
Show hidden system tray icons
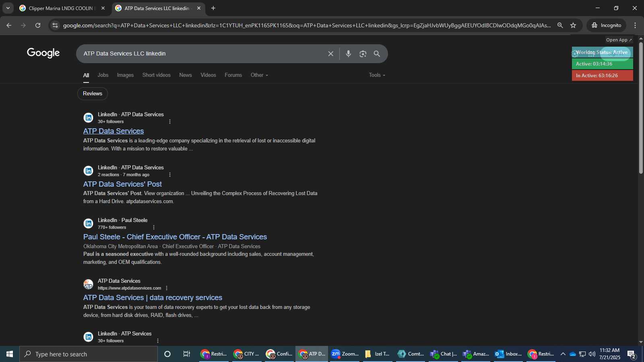[563, 354]
